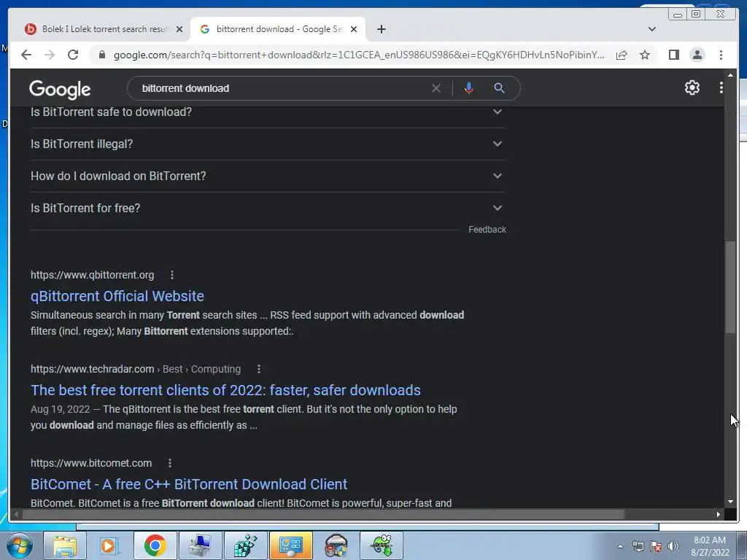747x560 pixels.
Task: Launch media player from taskbar
Action: click(109, 545)
